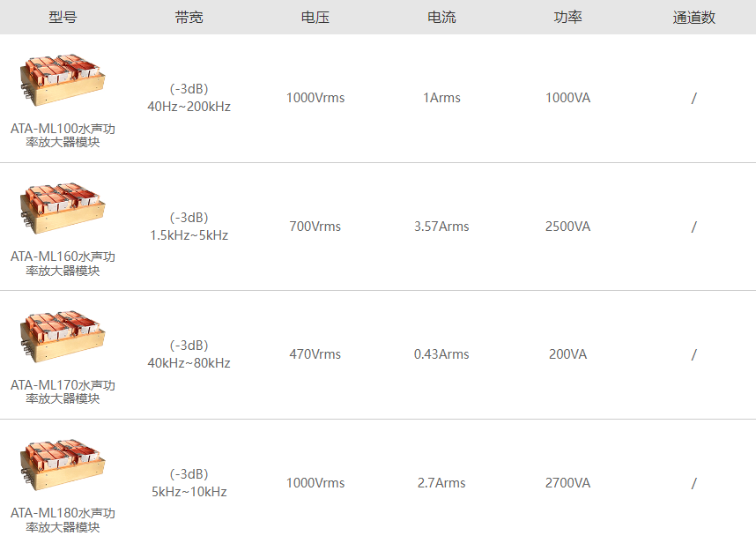Open the ATA-ML100水声功率放大器模块 link
The image size is (756, 543).
pos(63,135)
